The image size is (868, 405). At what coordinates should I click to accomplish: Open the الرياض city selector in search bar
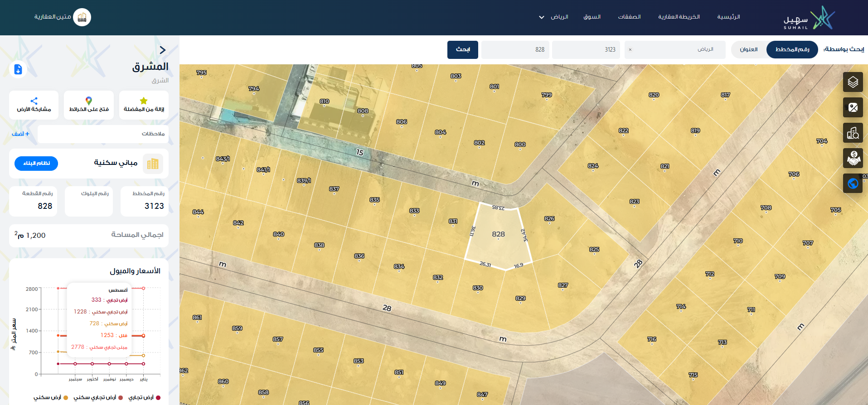point(674,49)
